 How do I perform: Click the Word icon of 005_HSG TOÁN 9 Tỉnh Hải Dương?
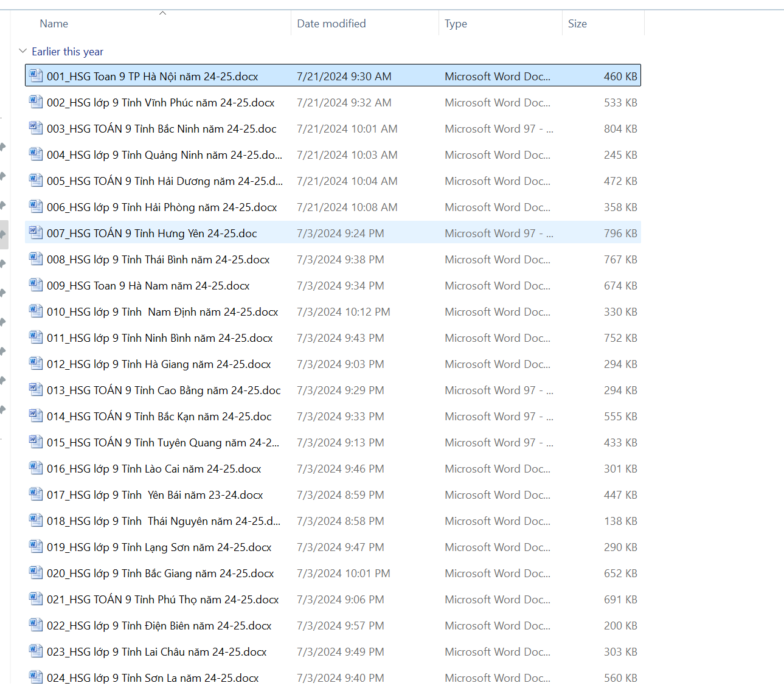[36, 180]
